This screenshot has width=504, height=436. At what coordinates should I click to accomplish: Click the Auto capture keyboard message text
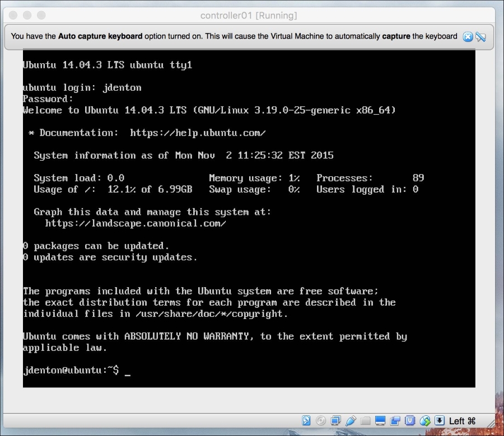(234, 36)
